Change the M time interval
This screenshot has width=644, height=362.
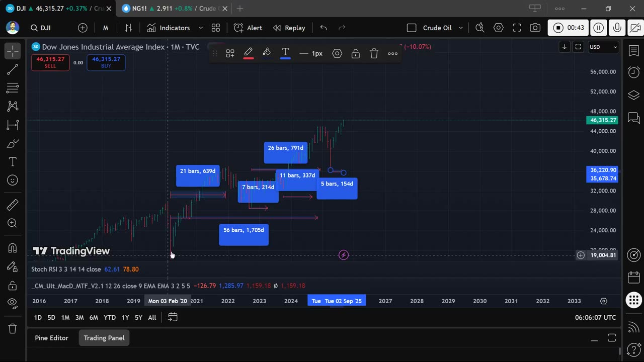pyautogui.click(x=106, y=28)
